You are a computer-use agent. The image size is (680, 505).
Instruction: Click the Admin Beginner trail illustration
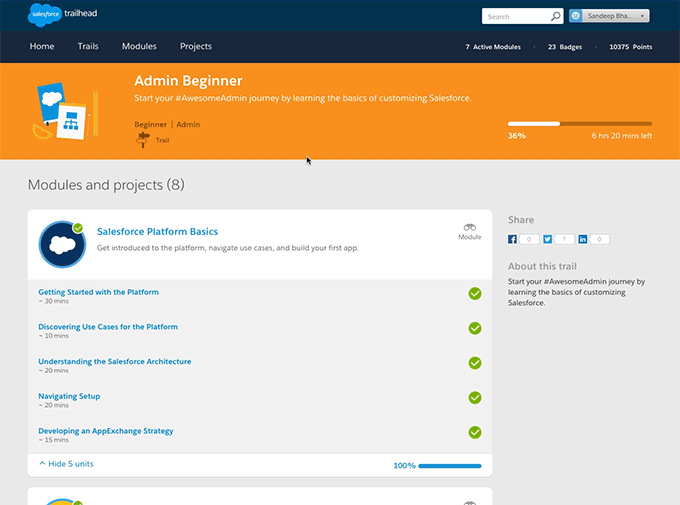point(65,111)
